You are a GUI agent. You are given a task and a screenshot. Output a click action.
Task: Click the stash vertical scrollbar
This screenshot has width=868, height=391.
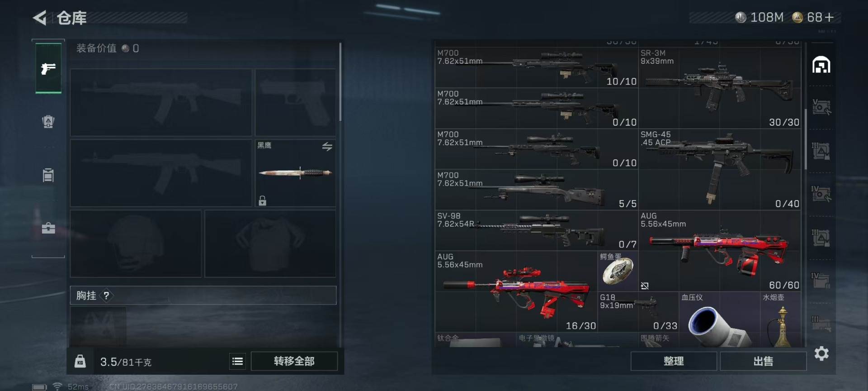[x=806, y=139]
